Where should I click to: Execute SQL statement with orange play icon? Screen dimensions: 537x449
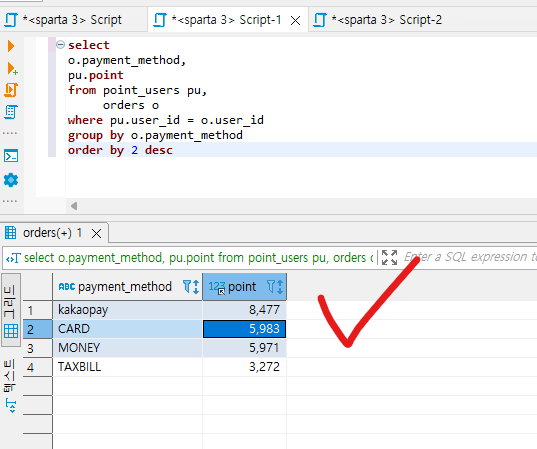click(11, 46)
